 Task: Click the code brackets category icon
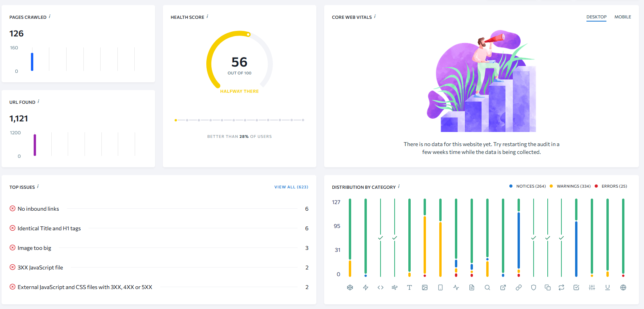pos(381,287)
